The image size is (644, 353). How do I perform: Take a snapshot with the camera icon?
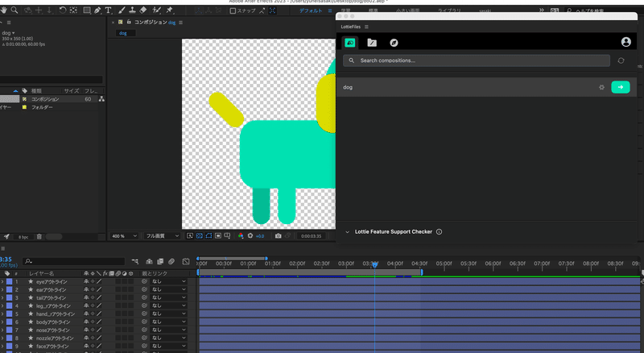click(x=278, y=236)
